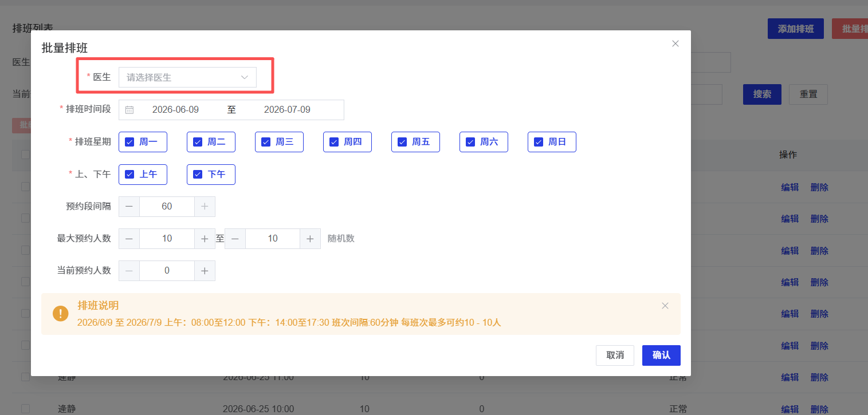Increase the second 最大预约人数 range value
868x415 pixels.
(310, 239)
